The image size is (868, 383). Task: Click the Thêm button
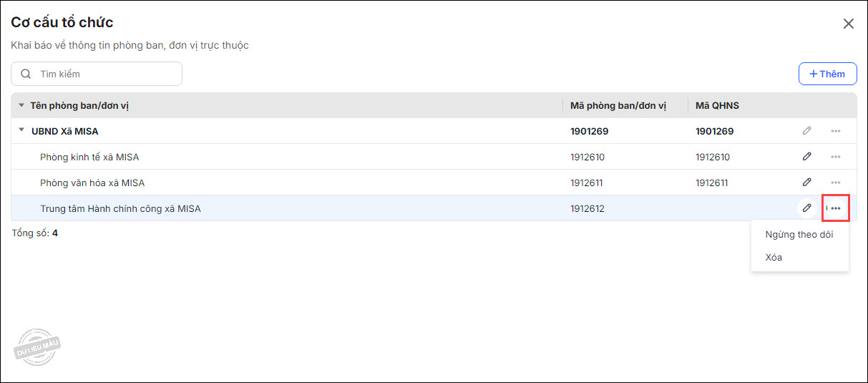tap(827, 74)
